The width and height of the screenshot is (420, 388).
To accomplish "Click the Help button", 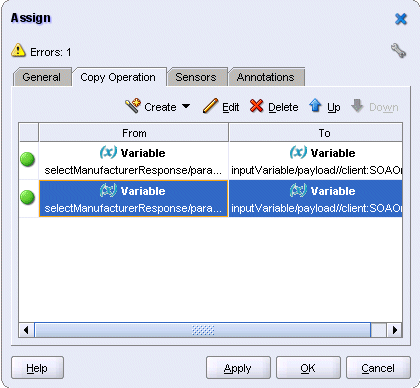I will click(x=37, y=368).
